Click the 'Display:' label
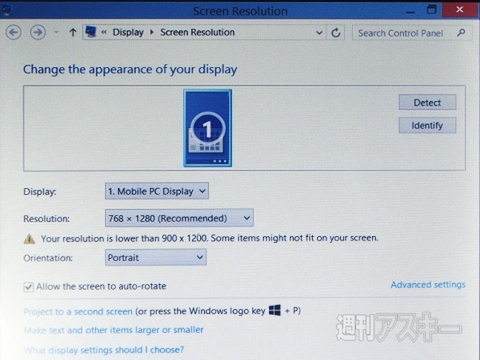The image size is (480, 360). pos(40,192)
